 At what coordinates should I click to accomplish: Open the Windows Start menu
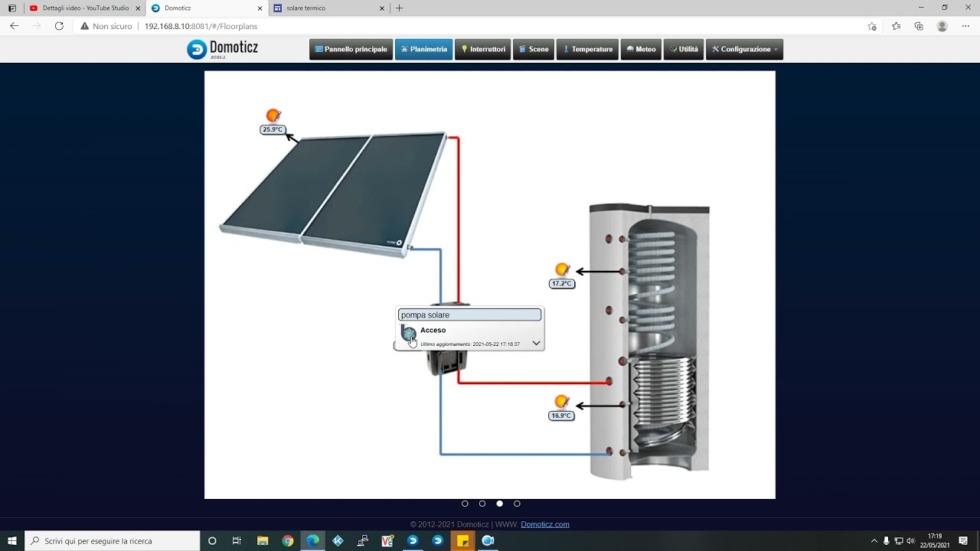pyautogui.click(x=12, y=541)
